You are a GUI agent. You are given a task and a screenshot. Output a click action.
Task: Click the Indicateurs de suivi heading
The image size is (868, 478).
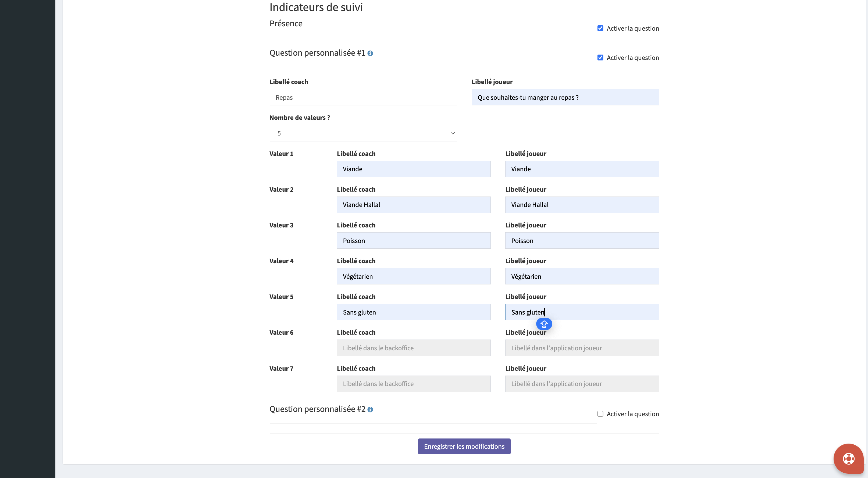[316, 7]
